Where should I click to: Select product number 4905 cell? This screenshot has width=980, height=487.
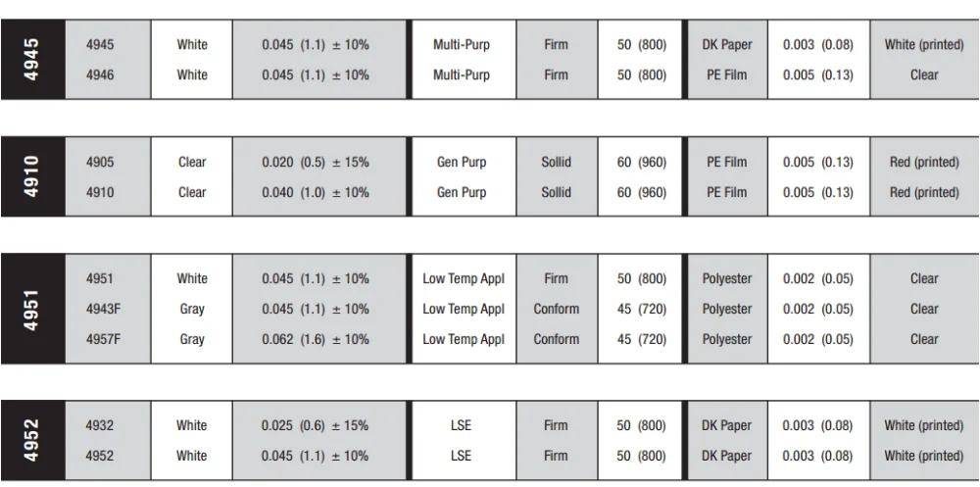pos(100,162)
